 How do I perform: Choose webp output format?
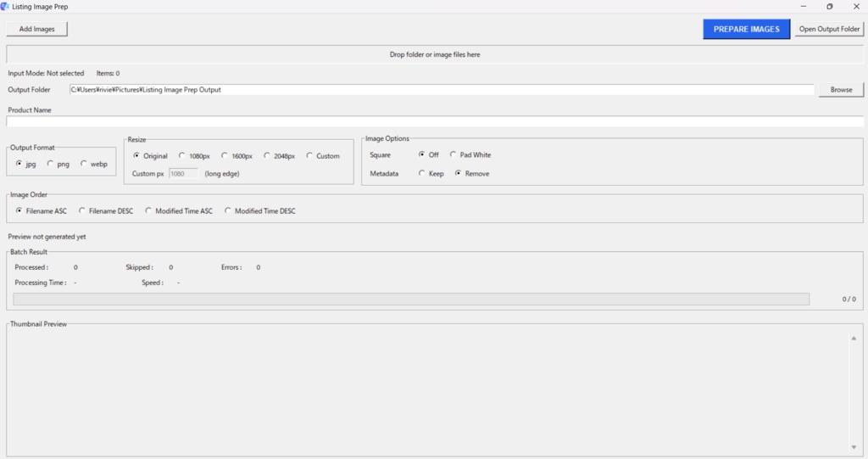[x=93, y=164]
